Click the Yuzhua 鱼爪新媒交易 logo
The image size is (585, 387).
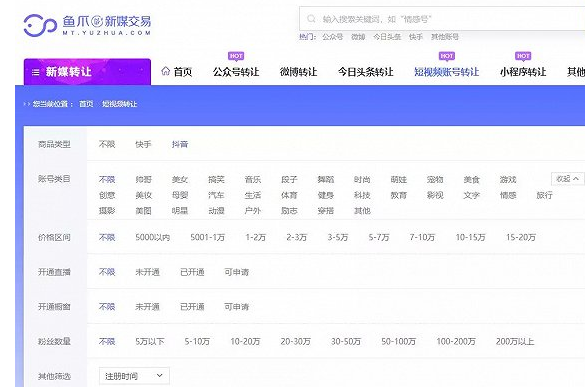point(87,25)
